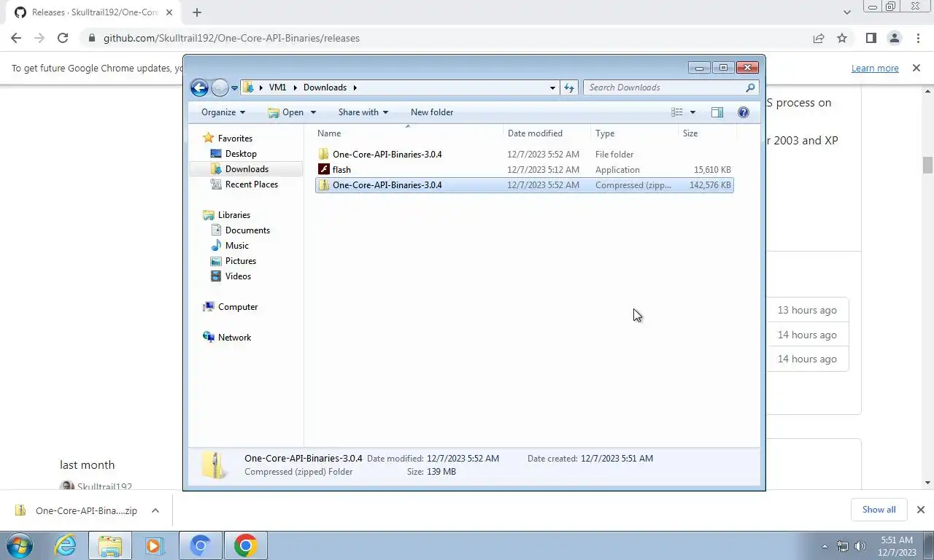Viewport: 934px width, 560px height.
Task: Dismiss the Chrome updates infobar
Action: 916,68
